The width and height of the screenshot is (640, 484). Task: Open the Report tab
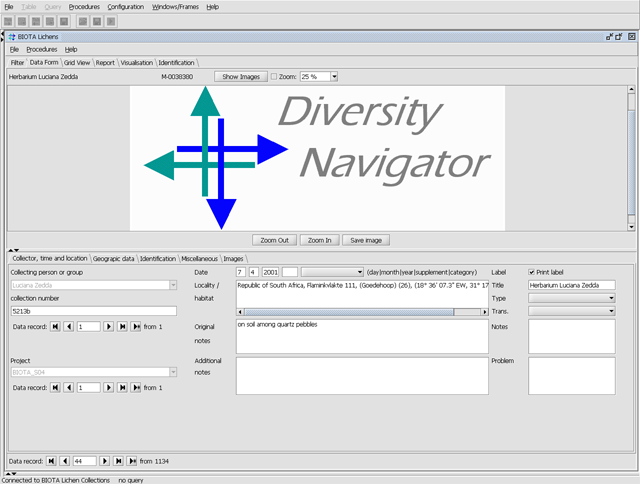(105, 62)
